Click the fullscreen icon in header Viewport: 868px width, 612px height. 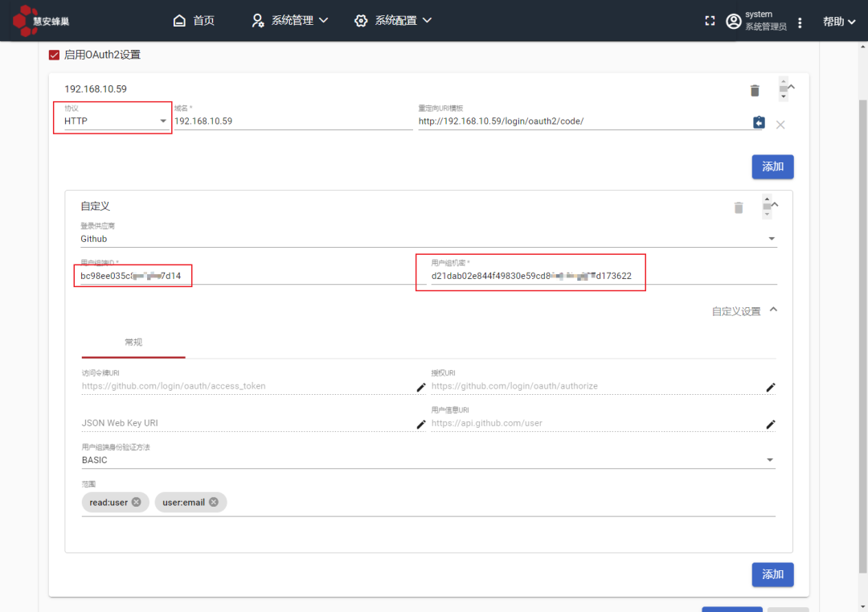click(710, 21)
